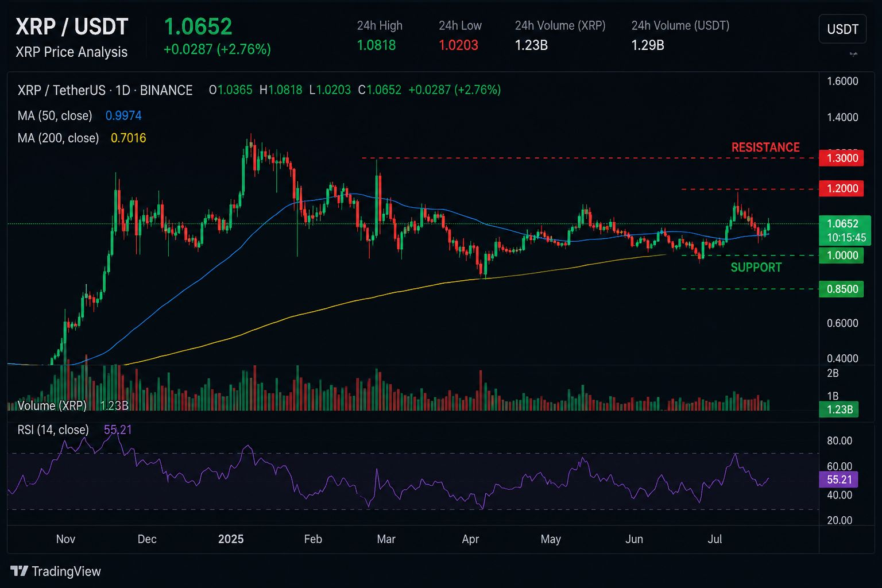882x588 pixels.
Task: Click the 1.0000 green support price tag
Action: 842,256
